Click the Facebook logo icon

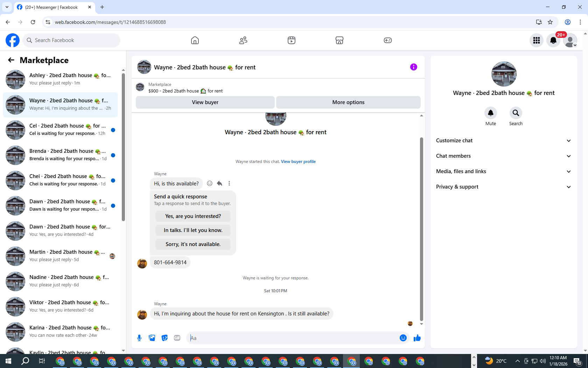click(x=13, y=40)
